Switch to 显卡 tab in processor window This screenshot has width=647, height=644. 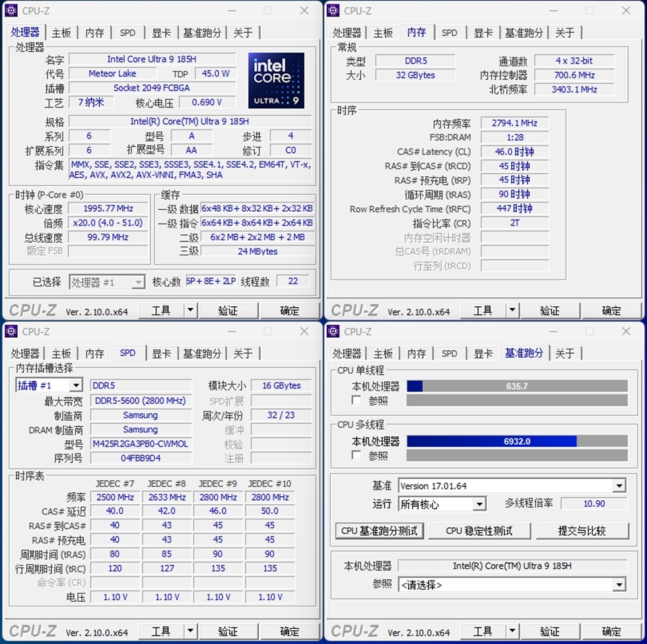click(x=161, y=33)
